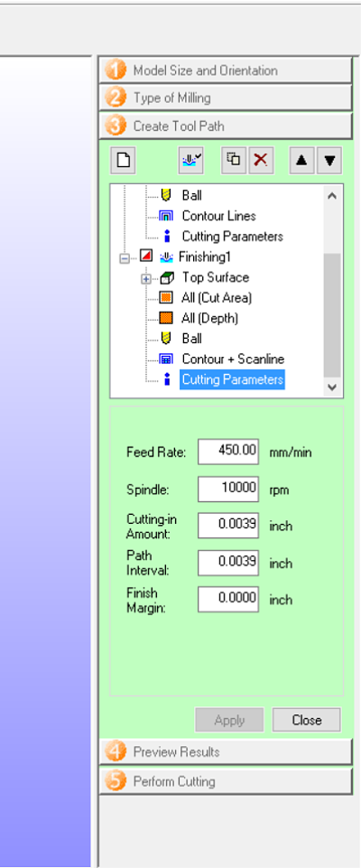This screenshot has height=868, width=361.
Task: Click the red flag icon beside Finishing1
Action: [x=146, y=257]
